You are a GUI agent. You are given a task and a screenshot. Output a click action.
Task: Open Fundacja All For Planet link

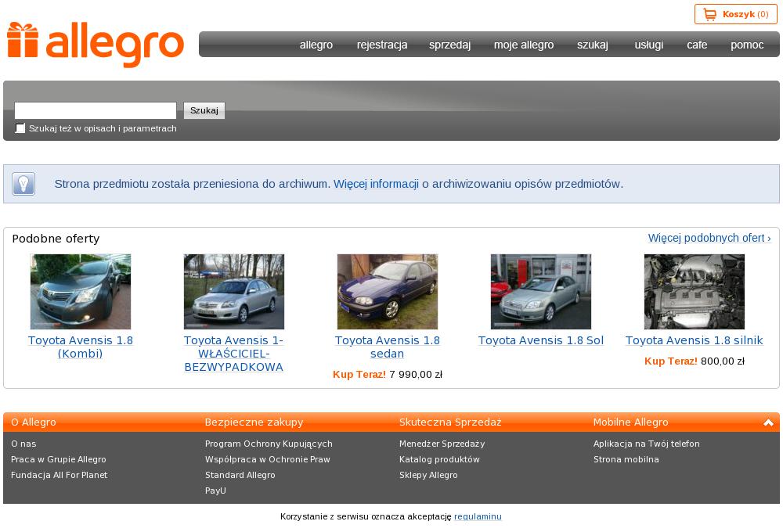(59, 475)
